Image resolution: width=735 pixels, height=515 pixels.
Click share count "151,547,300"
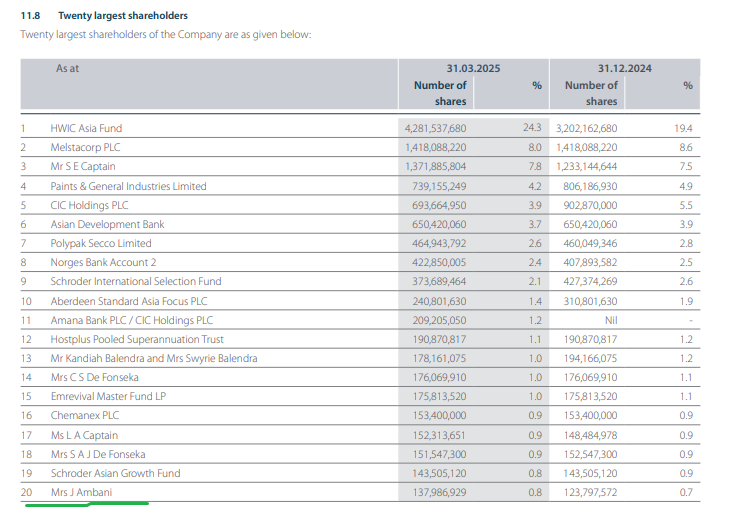(x=439, y=455)
